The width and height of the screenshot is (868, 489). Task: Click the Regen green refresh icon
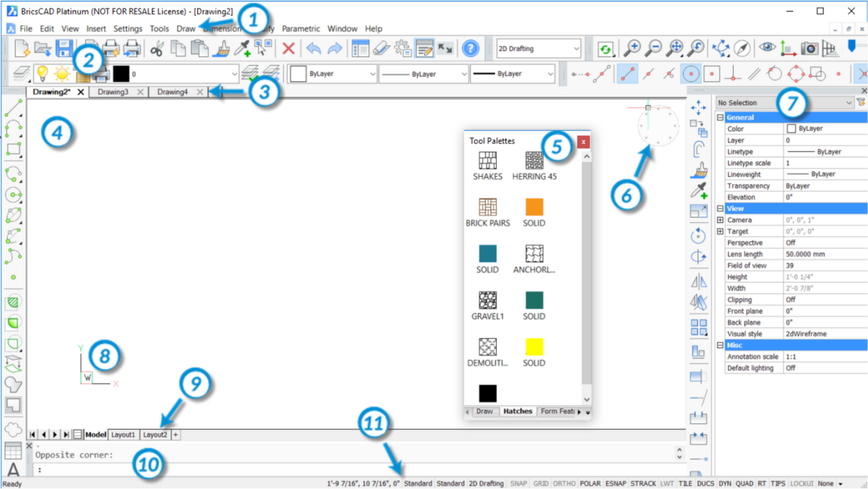[605, 49]
